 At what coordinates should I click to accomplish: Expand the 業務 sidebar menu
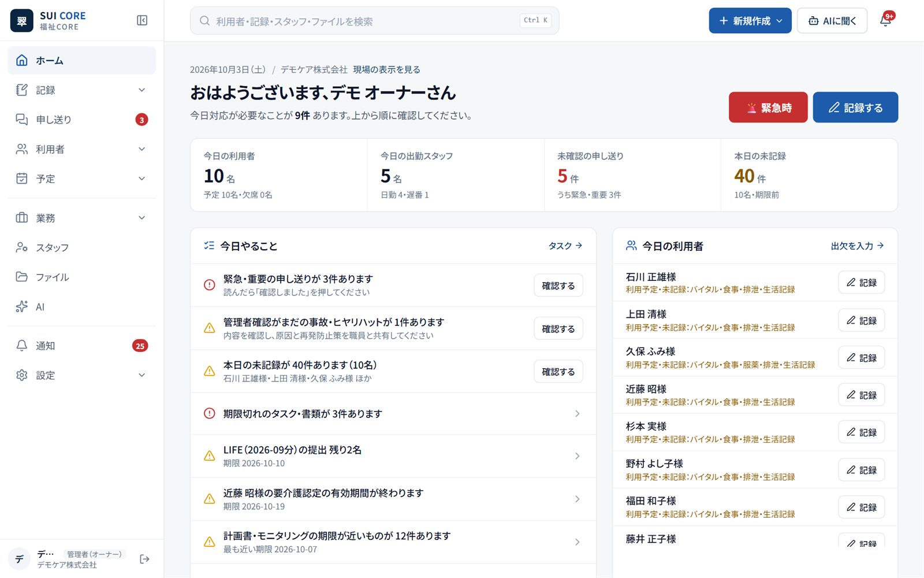[81, 218]
